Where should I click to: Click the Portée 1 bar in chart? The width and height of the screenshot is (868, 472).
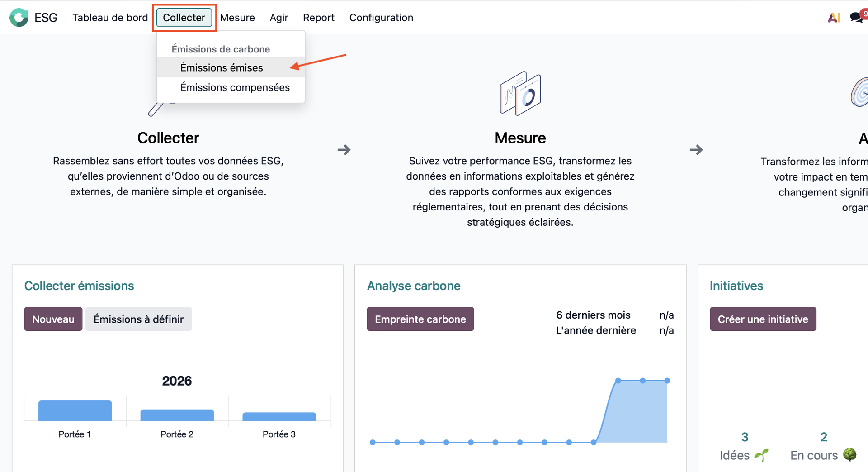(75, 411)
